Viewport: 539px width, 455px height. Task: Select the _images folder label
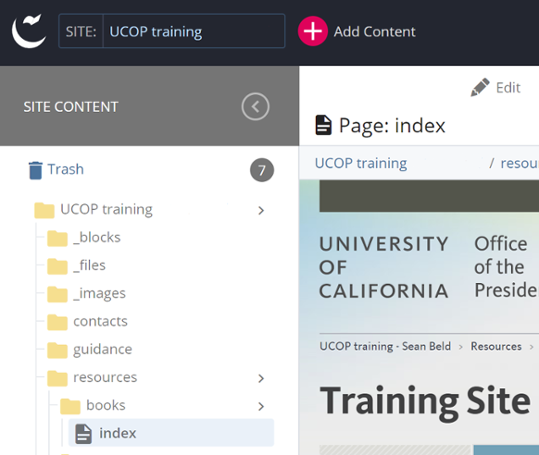click(x=99, y=294)
